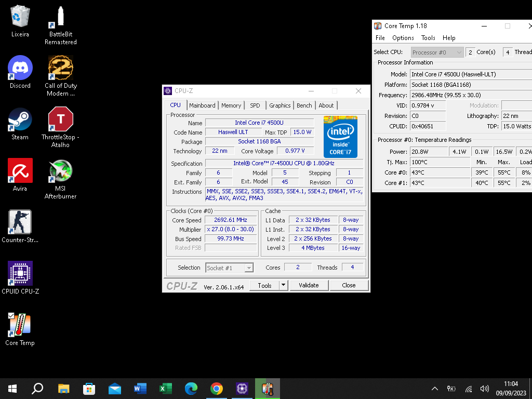This screenshot has height=399, width=532.
Task: Click the Intel inside Core i7 logo
Action: click(340, 137)
